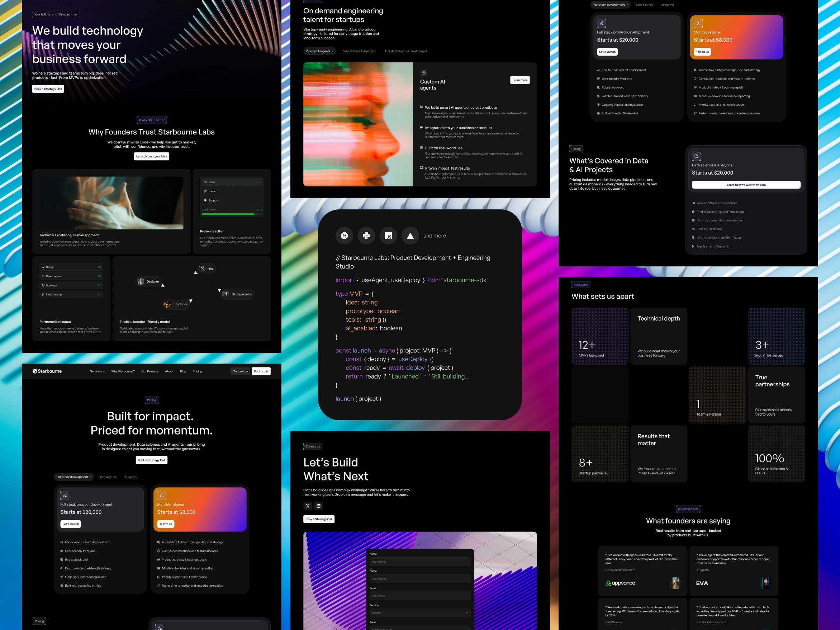Select the Custom AI agents tab
Viewport: 840px width, 630px height.
point(320,51)
